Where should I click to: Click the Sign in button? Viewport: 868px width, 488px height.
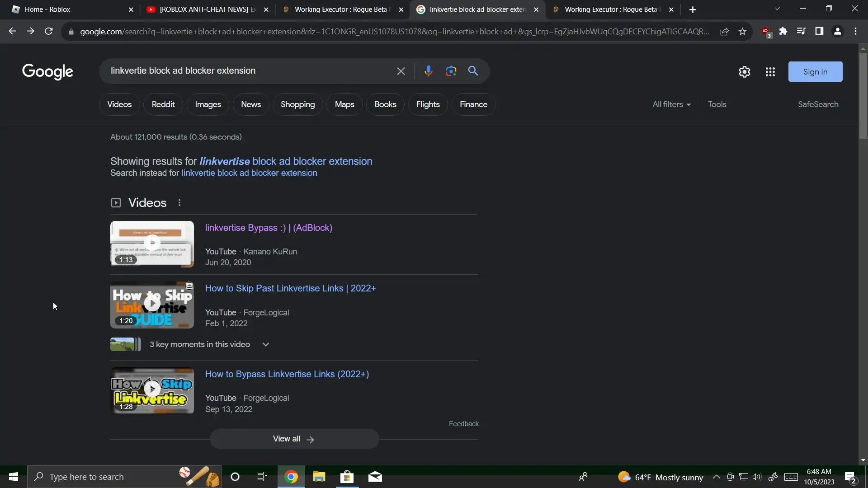click(x=815, y=72)
